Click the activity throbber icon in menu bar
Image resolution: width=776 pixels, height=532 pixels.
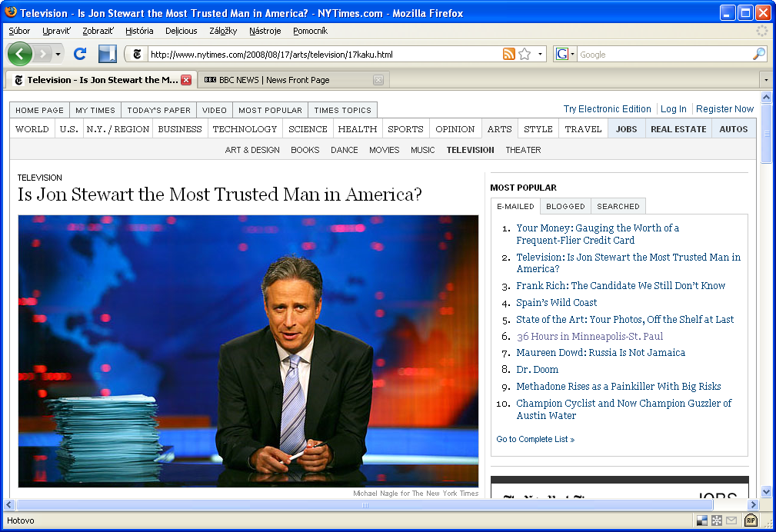(x=762, y=31)
